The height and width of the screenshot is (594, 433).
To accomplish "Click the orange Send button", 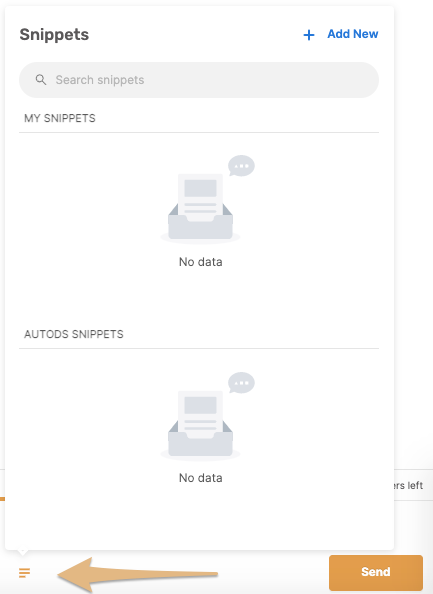I will (x=376, y=572).
